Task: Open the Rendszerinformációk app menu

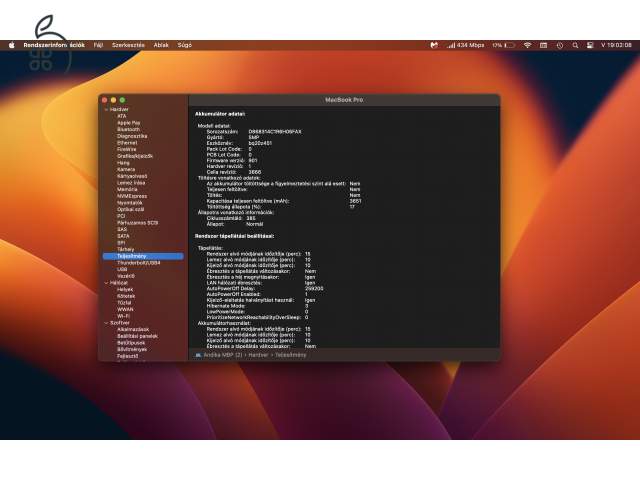Action: 54,45
